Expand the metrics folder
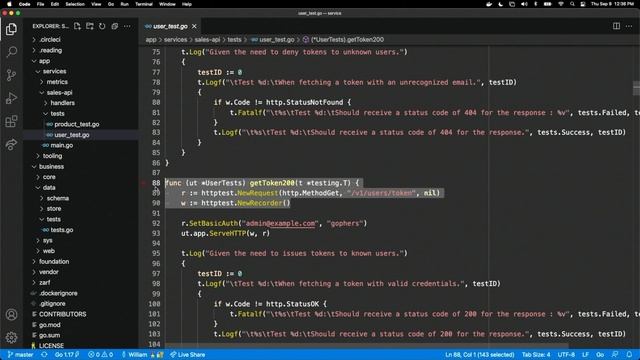This screenshot has height=360, width=640. pyautogui.click(x=57, y=82)
